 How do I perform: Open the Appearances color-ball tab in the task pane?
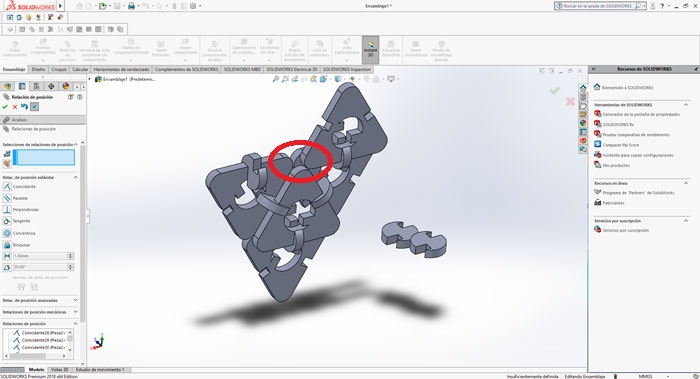[583, 123]
